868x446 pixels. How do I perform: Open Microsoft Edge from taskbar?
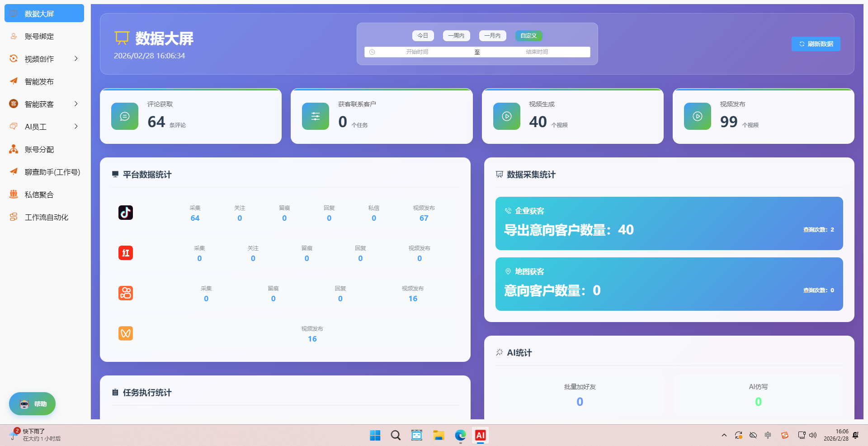[x=460, y=435]
